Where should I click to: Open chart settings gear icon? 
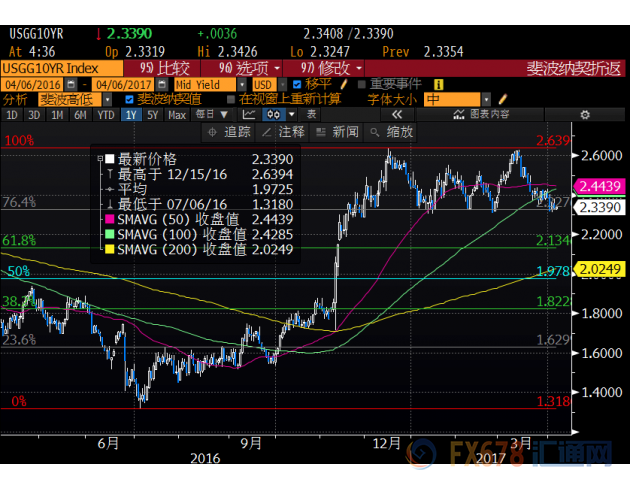tap(585, 115)
